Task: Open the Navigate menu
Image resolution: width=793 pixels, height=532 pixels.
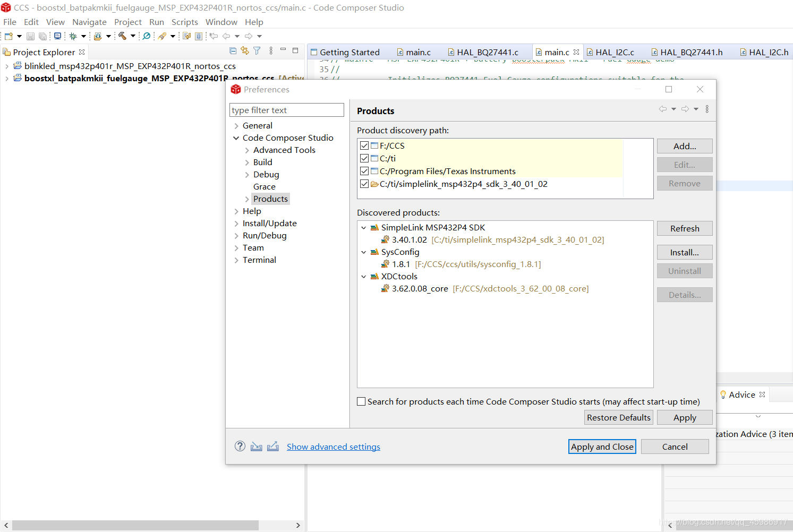Action: click(x=89, y=22)
